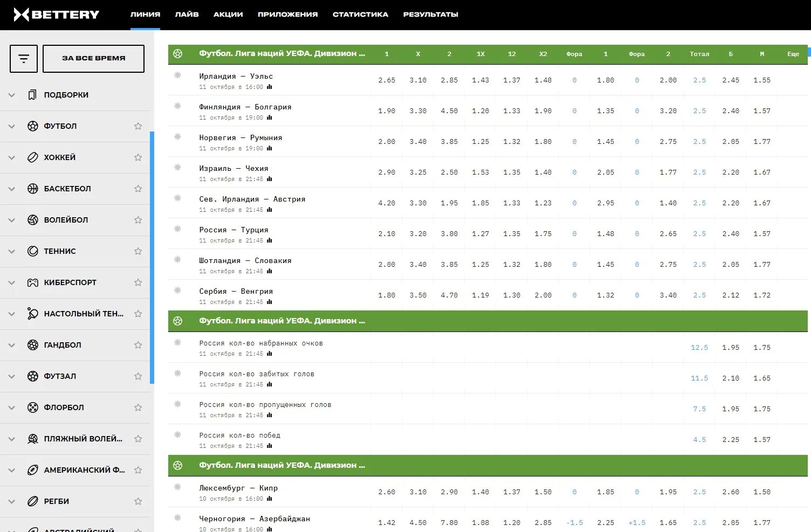Click the Флорбол ball icon in sidebar
This screenshot has width=811, height=532.
(x=33, y=407)
